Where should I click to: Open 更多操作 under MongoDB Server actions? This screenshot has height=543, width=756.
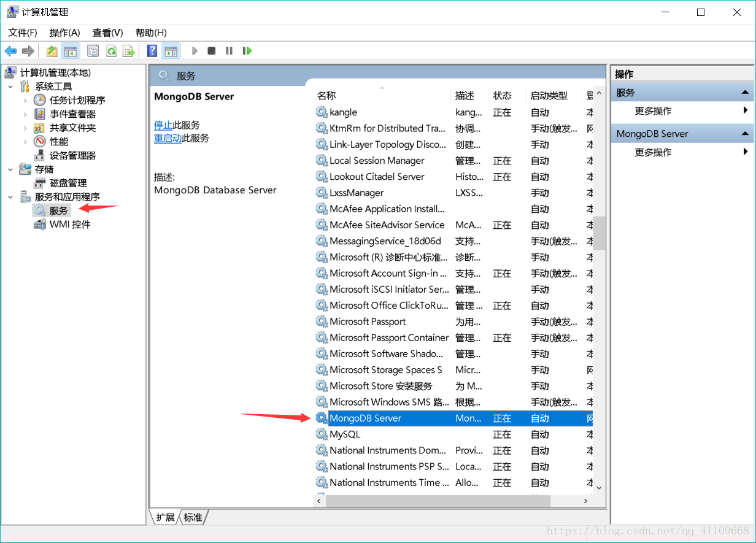pos(653,152)
